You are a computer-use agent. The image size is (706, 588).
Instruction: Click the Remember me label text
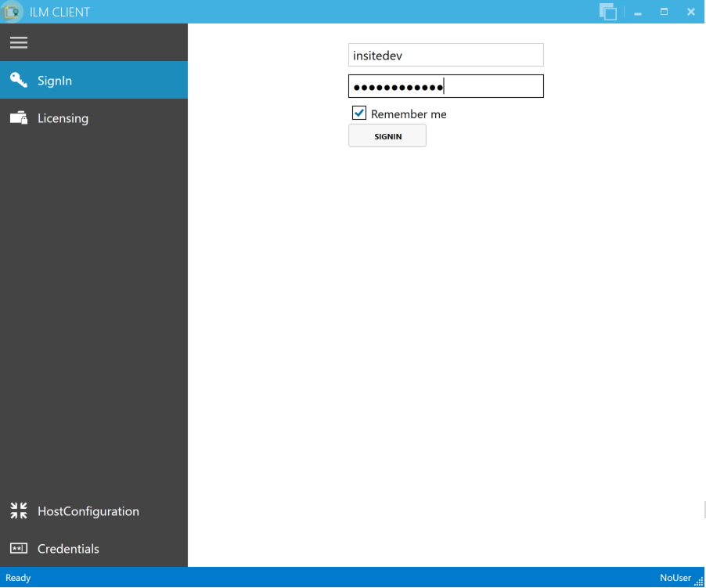409,114
